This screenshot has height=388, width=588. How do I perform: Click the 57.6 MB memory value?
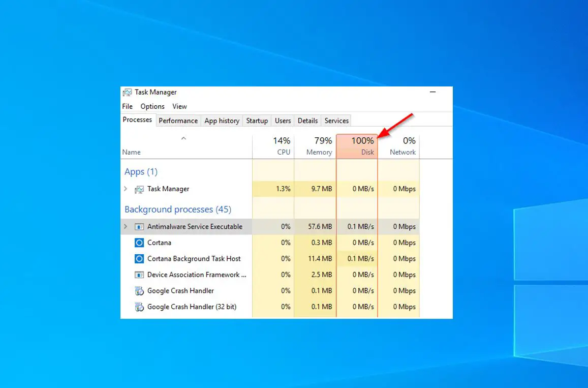[x=320, y=227]
